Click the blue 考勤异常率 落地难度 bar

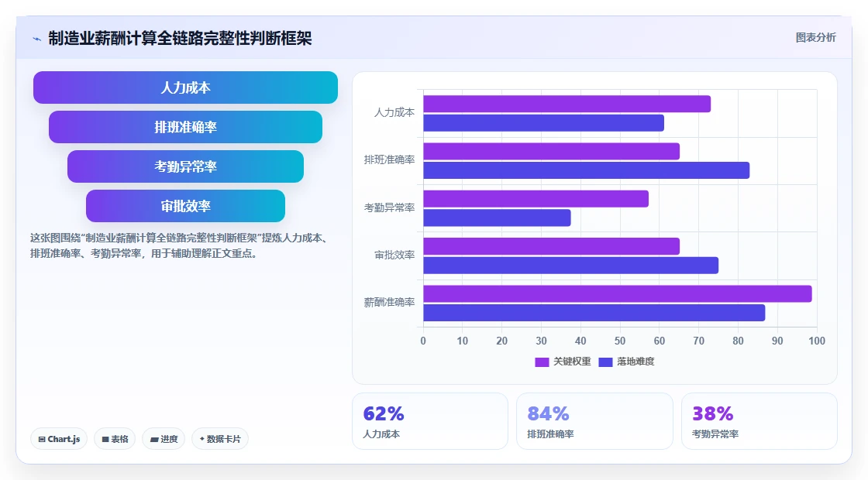tap(497, 218)
